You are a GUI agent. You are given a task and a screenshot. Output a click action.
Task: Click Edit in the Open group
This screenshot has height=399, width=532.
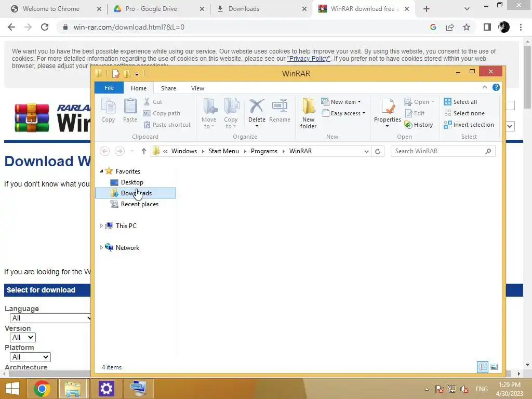414,113
